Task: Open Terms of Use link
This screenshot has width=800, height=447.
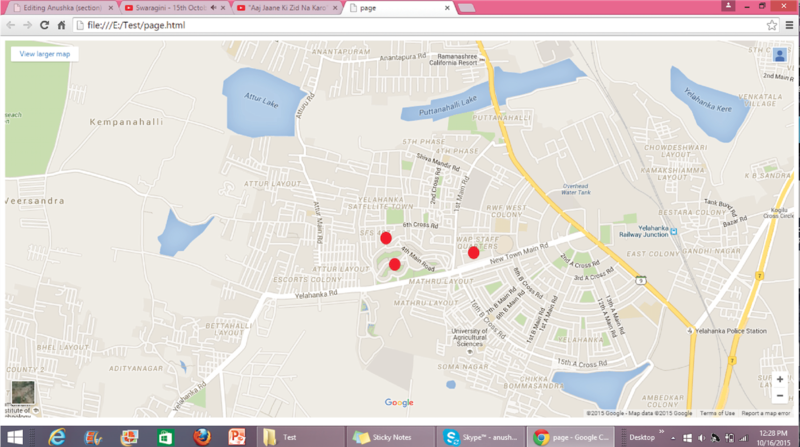Action: (716, 413)
